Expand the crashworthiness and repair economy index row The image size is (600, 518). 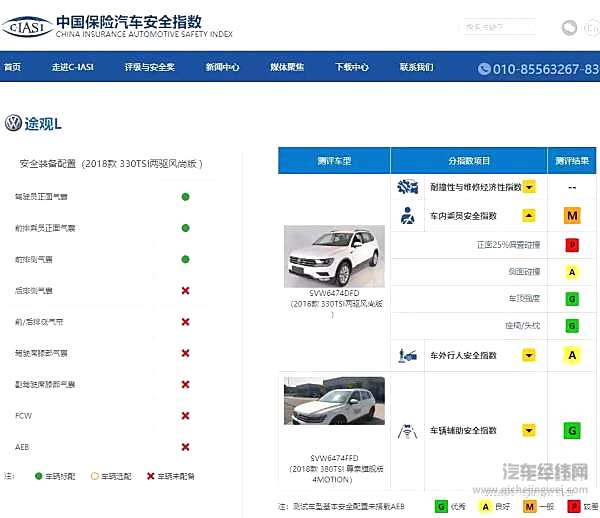pos(529,187)
